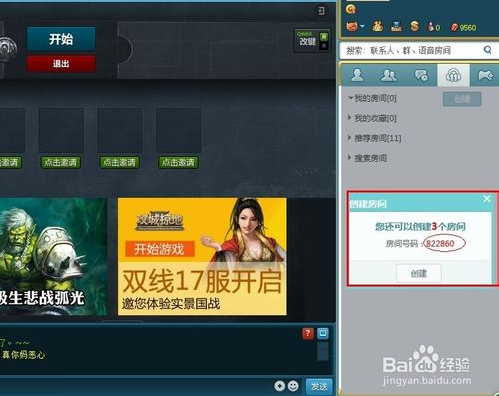Click the gold dollar coin icon

point(414,26)
